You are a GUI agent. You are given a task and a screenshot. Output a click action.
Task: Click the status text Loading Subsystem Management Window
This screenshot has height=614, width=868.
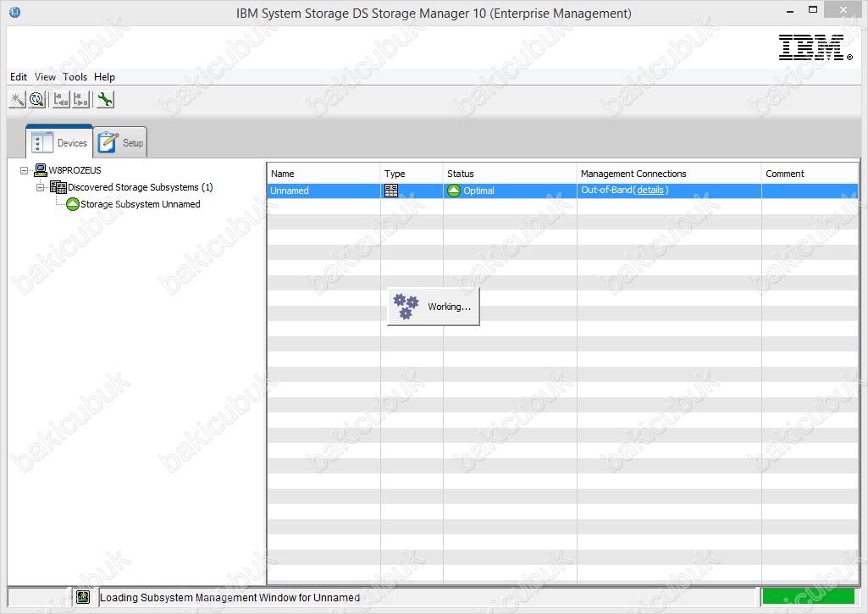coord(229,597)
